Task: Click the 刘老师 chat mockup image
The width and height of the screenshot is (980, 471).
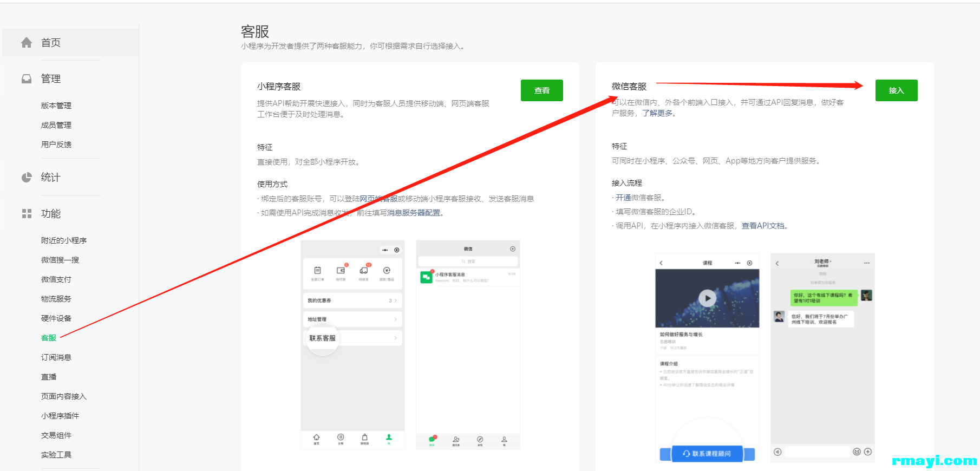Action: point(822,358)
